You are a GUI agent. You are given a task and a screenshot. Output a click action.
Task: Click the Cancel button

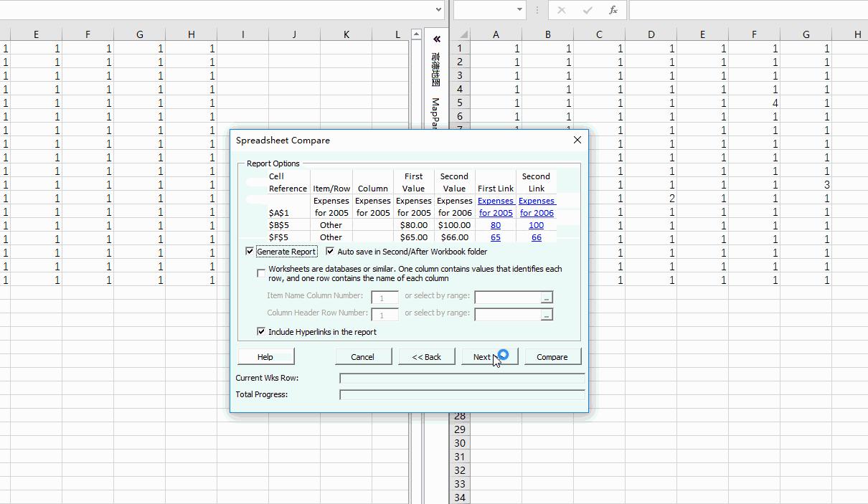[363, 357]
